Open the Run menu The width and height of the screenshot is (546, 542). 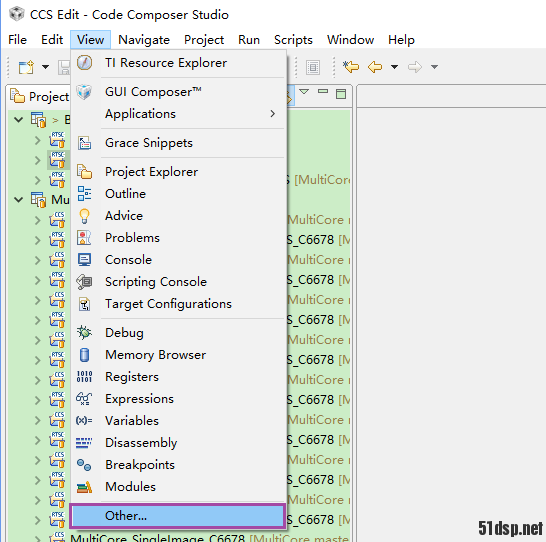pos(249,40)
